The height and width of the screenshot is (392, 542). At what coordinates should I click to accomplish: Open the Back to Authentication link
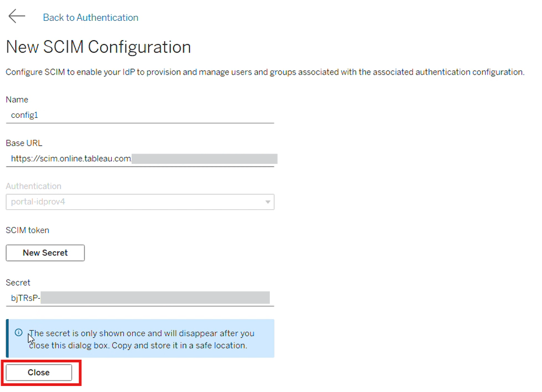91,18
